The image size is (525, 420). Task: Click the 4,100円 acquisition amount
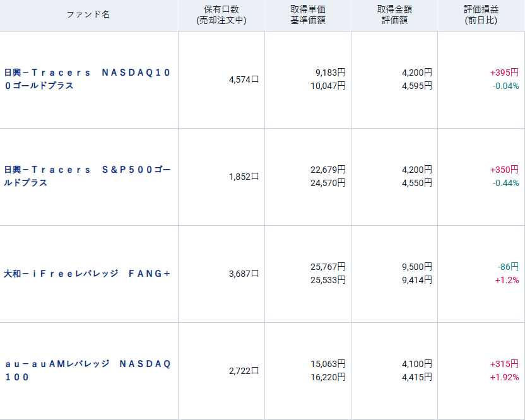(417, 364)
